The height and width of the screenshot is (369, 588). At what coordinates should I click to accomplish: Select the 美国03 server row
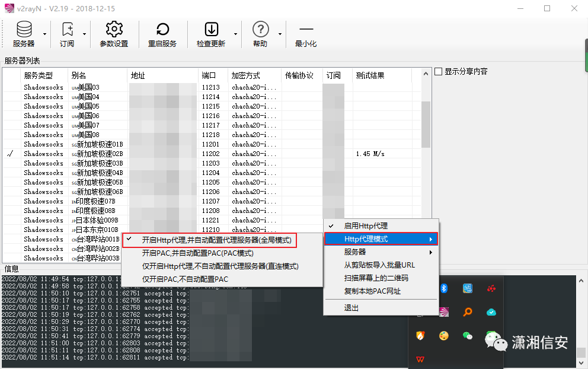tap(212, 87)
